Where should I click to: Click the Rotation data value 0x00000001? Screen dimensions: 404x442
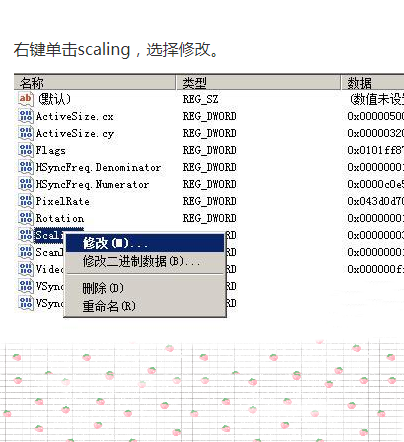[376, 218]
